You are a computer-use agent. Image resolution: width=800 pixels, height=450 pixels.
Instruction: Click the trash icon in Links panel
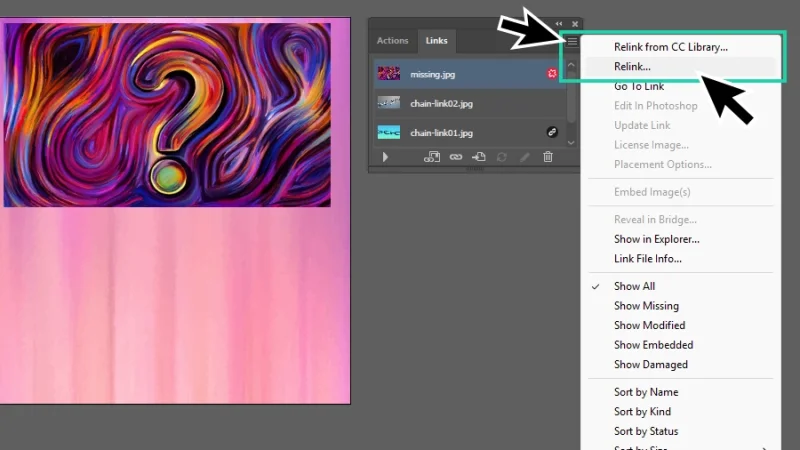548,157
